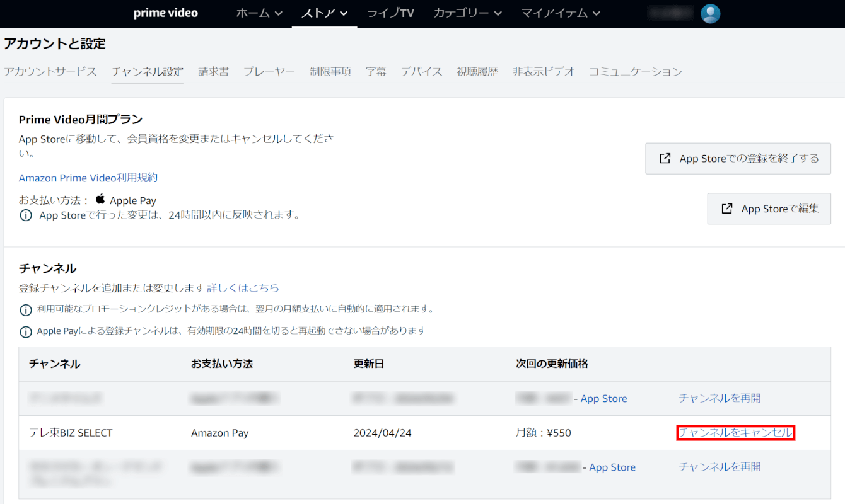This screenshot has width=845, height=504.
Task: Click the Amazon Pay payment method cell
Action: [x=219, y=433]
